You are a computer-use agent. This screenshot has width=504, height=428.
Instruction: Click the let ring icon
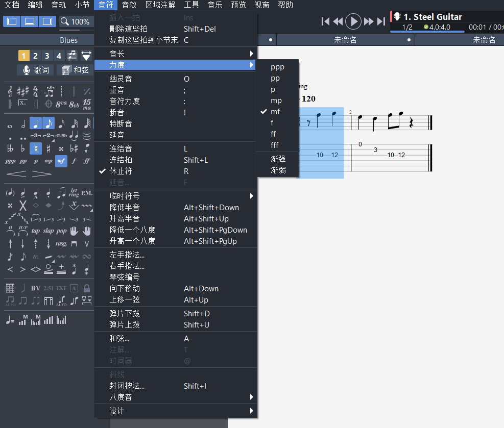74,193
